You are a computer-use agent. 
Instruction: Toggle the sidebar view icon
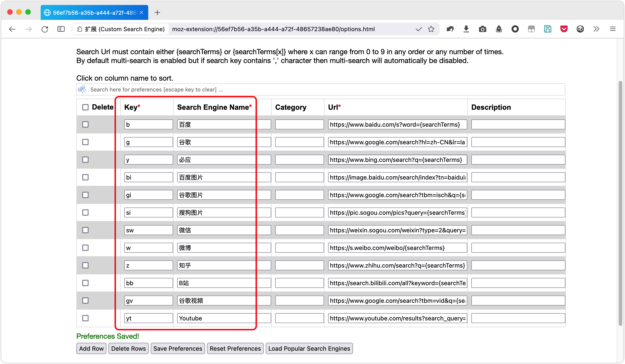point(61,29)
